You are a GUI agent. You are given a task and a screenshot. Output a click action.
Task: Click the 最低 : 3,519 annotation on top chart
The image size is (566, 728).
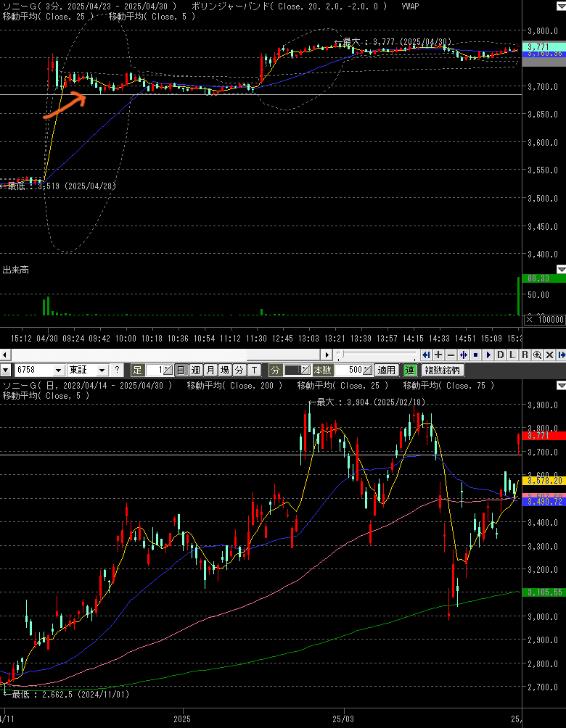pos(58,186)
